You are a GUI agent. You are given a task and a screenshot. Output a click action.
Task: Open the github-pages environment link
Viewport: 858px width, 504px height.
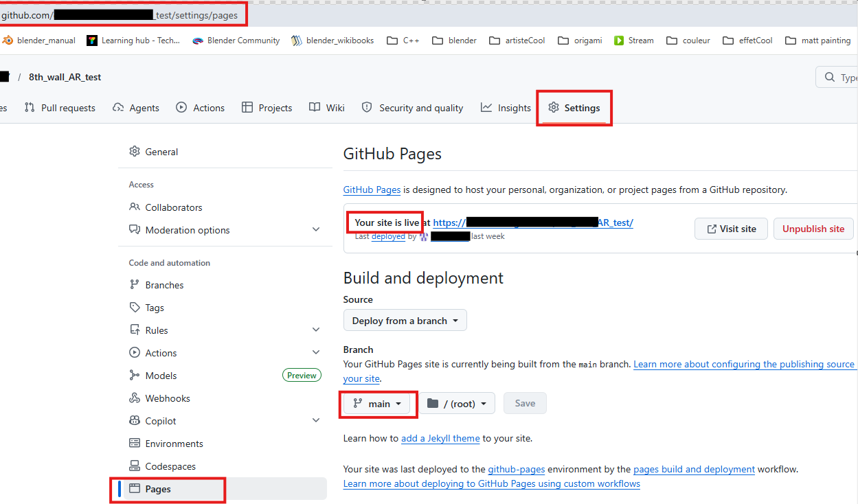pyautogui.click(x=517, y=470)
